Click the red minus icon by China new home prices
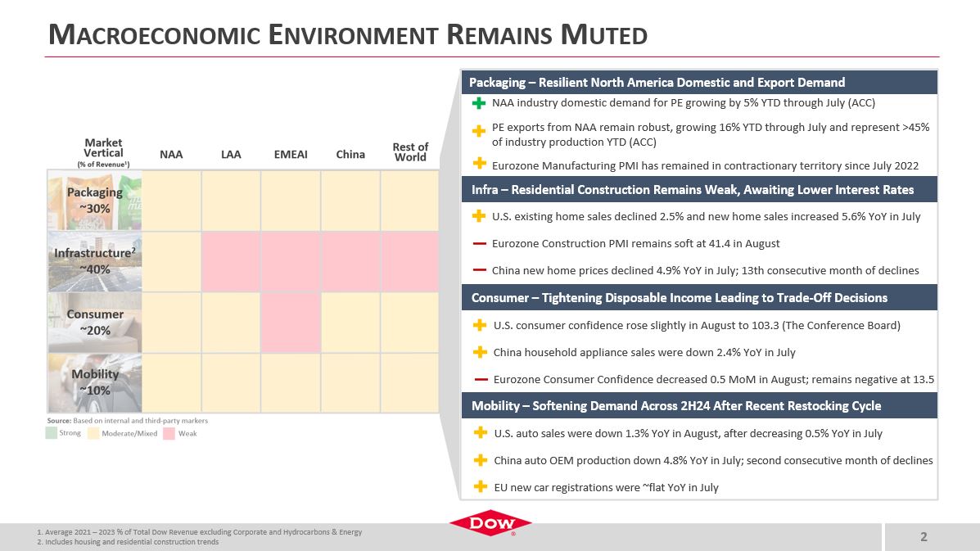This screenshot has height=551, width=980. [479, 271]
